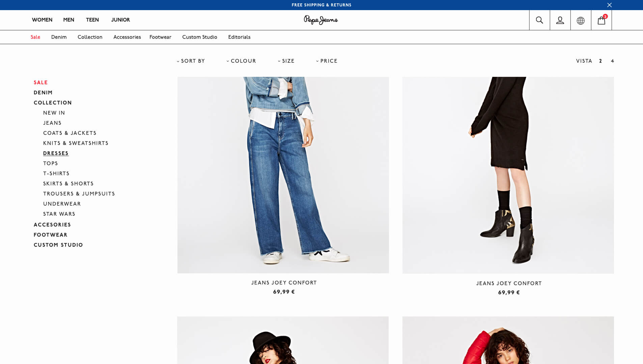Screen dimensions: 643x364
Task: Click SALE in the left sidebar
Action: tap(40, 83)
